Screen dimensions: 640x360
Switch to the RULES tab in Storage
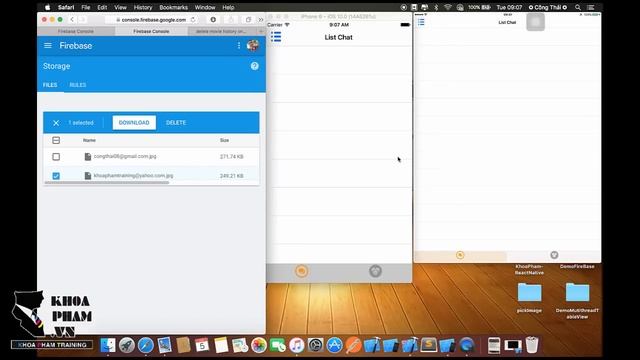click(78, 85)
